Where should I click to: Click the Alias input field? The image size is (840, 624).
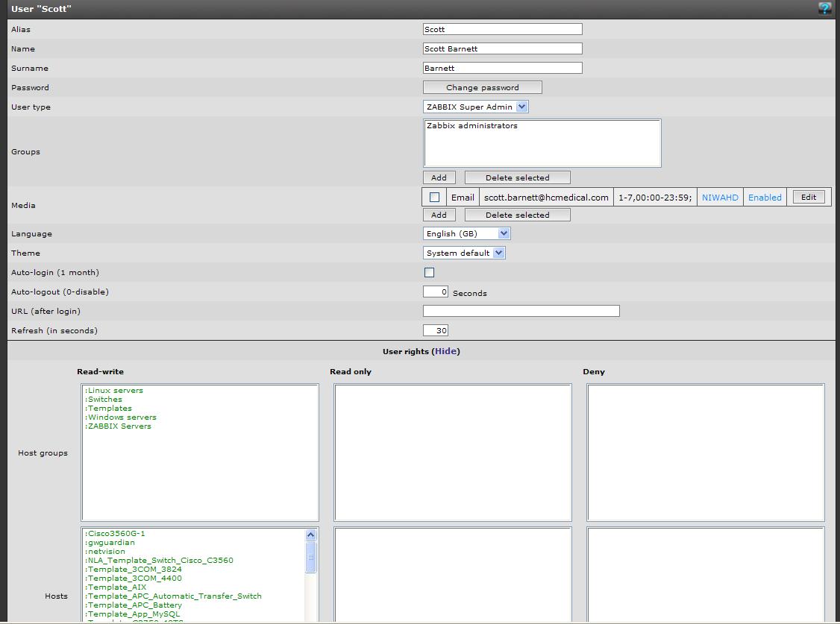[x=502, y=30]
